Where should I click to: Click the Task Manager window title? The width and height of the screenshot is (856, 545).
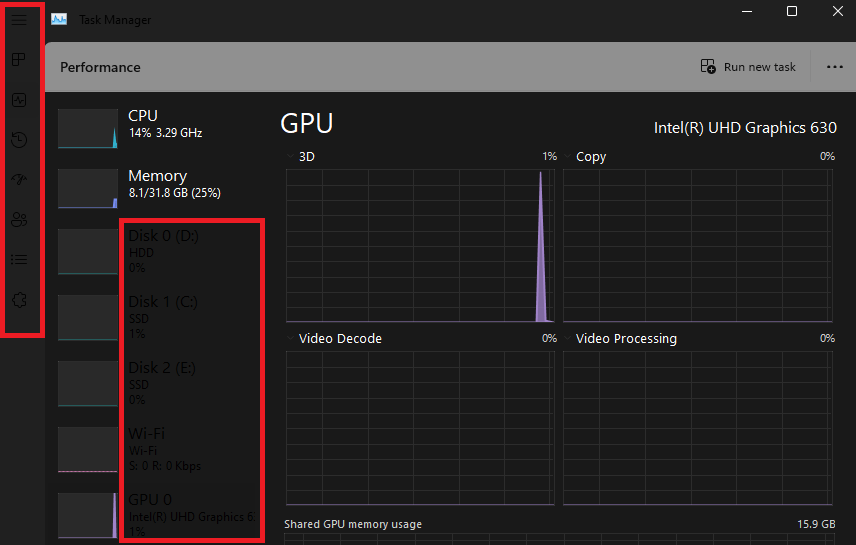click(115, 20)
